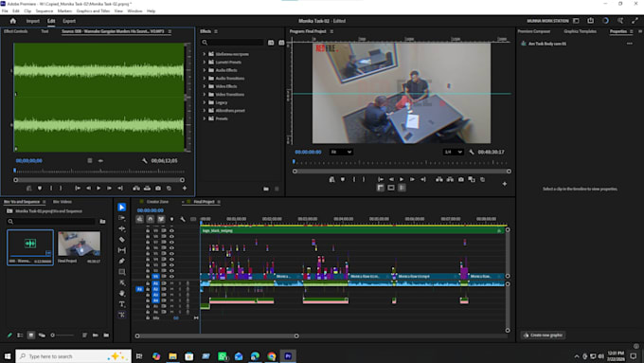Image resolution: width=644 pixels, height=363 pixels.
Task: Create new bin in Project panel footer
Action: click(106, 336)
